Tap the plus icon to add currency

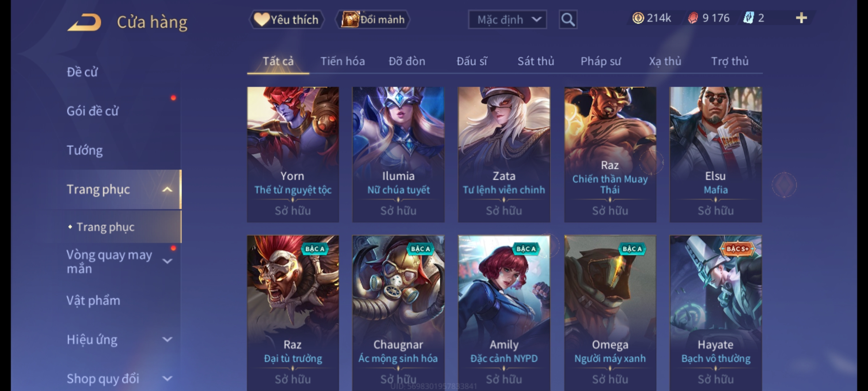801,18
